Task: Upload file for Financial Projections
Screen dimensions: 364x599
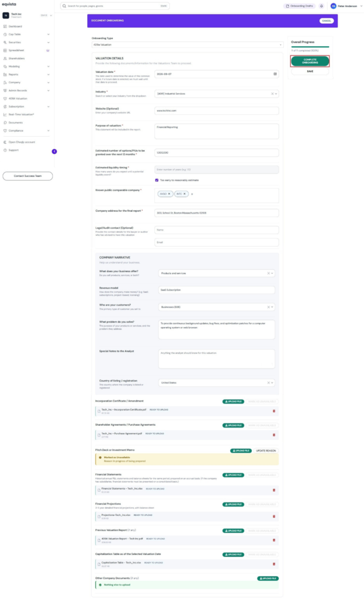Action: (233, 504)
